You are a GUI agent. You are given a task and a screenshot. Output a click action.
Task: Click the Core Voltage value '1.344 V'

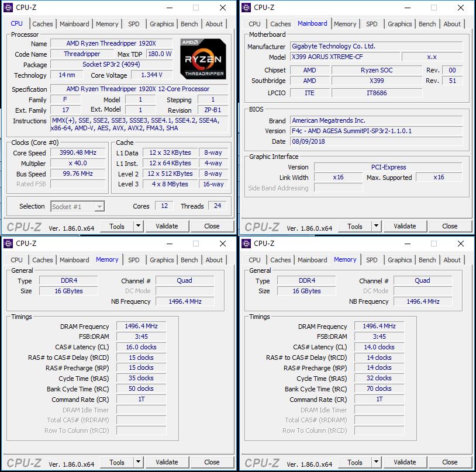click(152, 75)
